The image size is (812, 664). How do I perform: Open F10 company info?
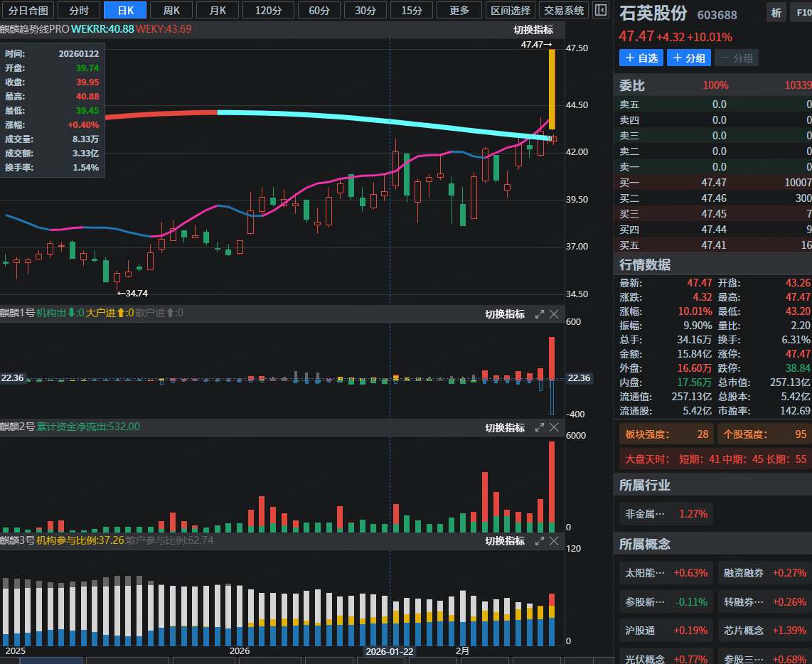tap(801, 13)
